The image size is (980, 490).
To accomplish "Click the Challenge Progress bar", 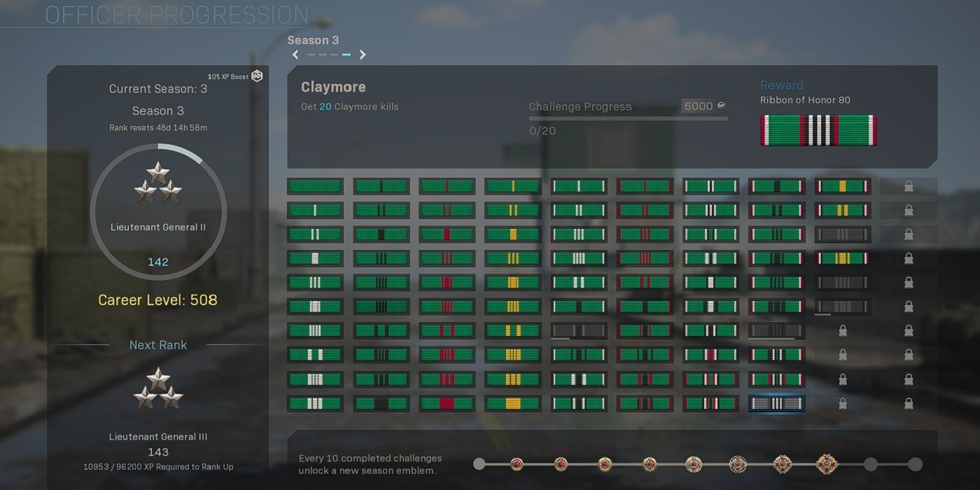I will tap(628, 118).
